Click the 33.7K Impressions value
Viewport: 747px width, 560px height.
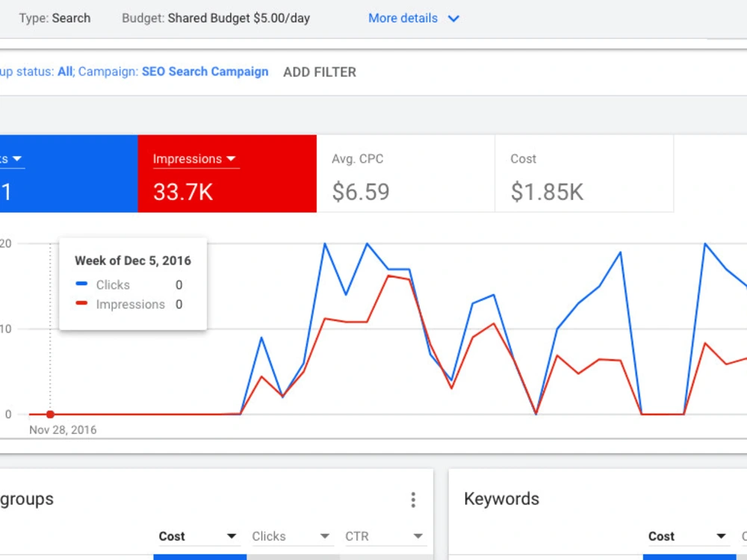click(x=183, y=192)
